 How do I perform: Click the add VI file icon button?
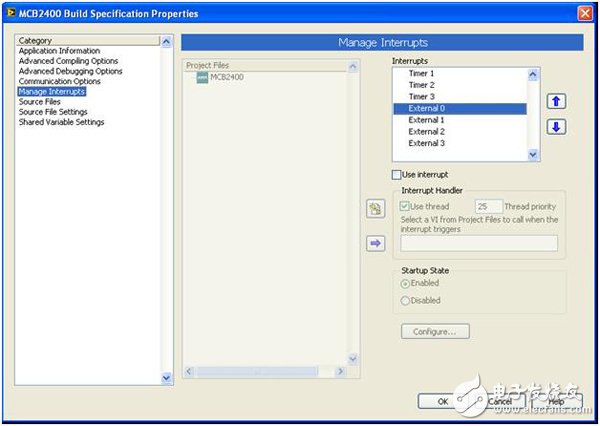(x=376, y=208)
